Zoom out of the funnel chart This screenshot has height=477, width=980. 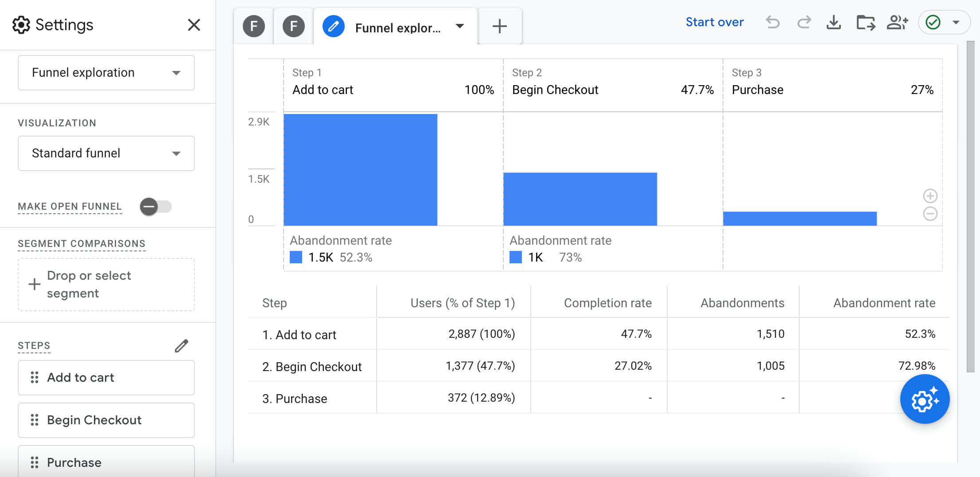pos(930,214)
